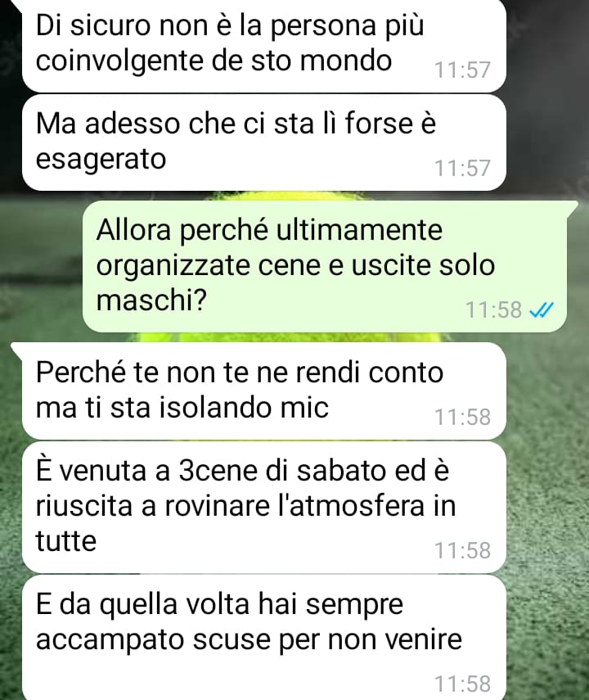Tap the message 'Di sicuro non è la persona'
589x700 pixels.
tap(263, 46)
